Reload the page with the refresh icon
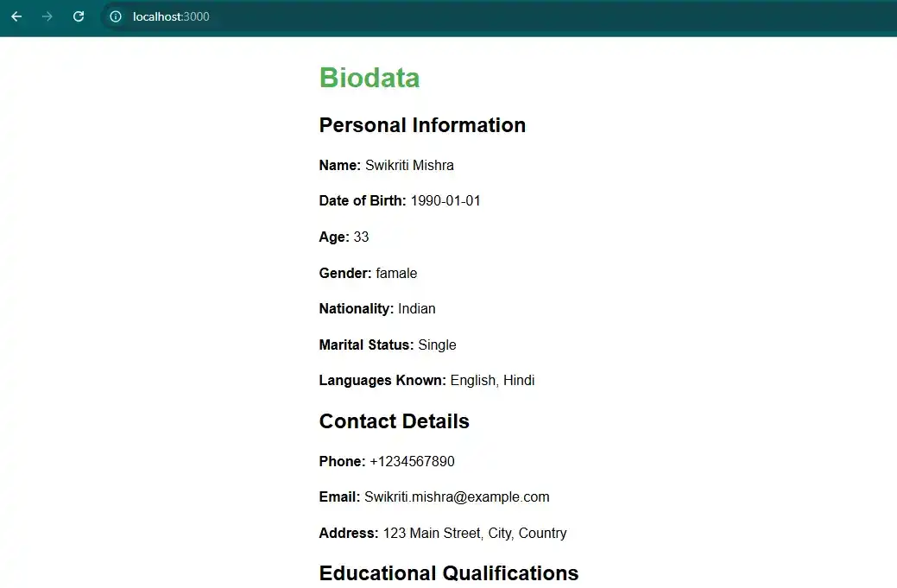897x588 pixels. 79,16
